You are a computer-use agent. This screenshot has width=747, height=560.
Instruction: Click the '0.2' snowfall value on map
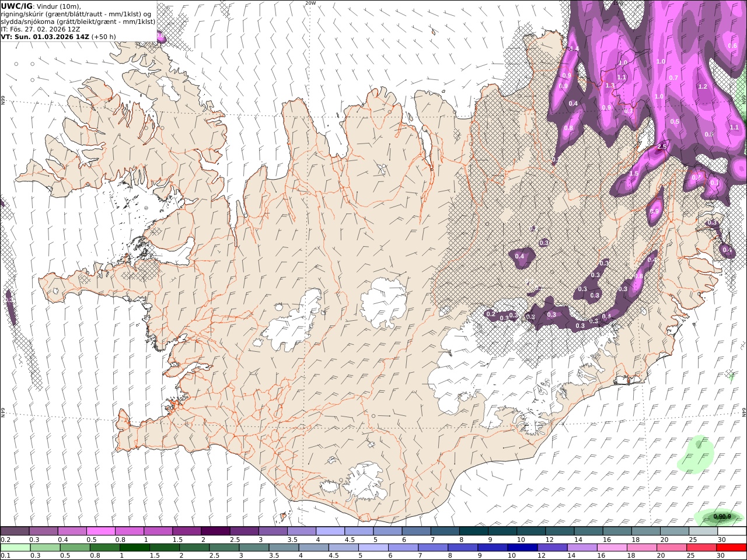(x=491, y=314)
